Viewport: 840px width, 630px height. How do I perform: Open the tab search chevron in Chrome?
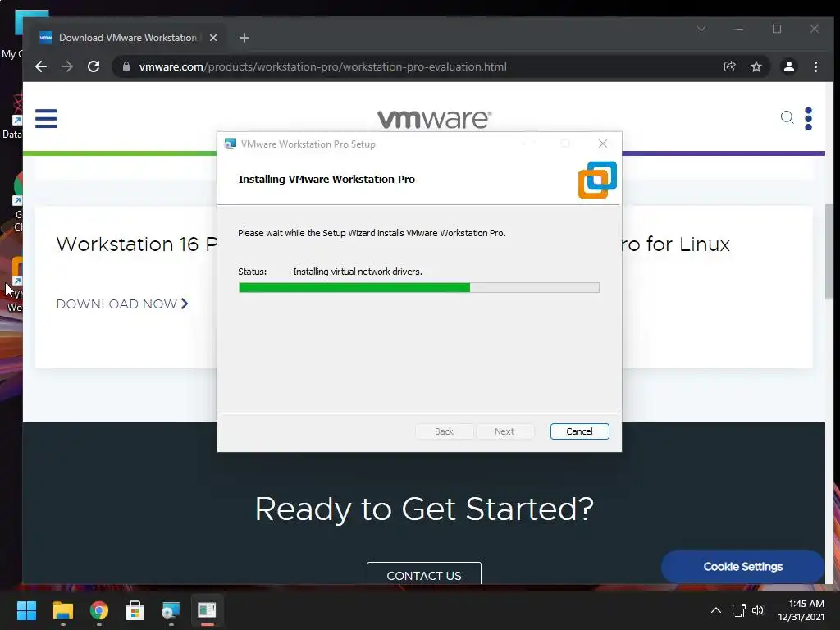coord(701,29)
